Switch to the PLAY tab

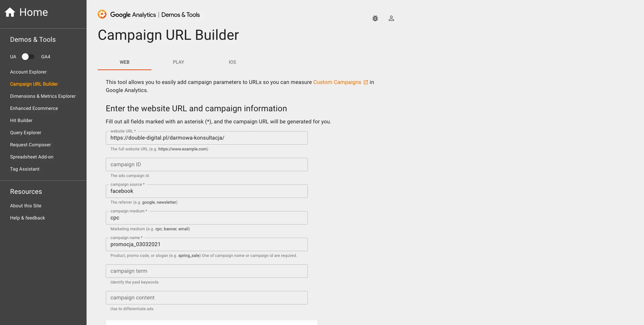(178, 62)
